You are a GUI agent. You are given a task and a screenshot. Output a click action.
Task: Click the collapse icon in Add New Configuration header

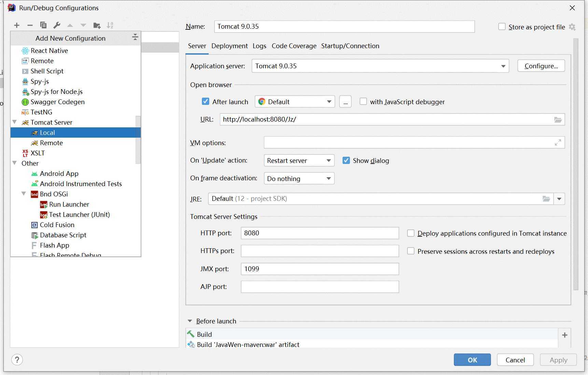click(135, 37)
